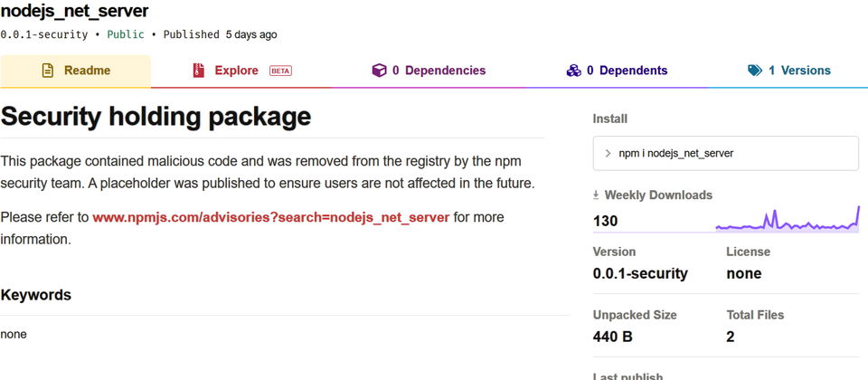The image size is (868, 380).
Task: Click the Versions tags icon
Action: point(755,71)
